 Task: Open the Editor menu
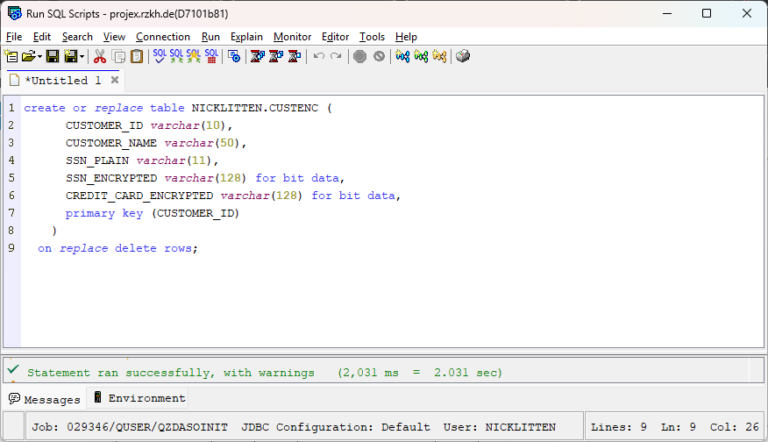[x=335, y=37]
